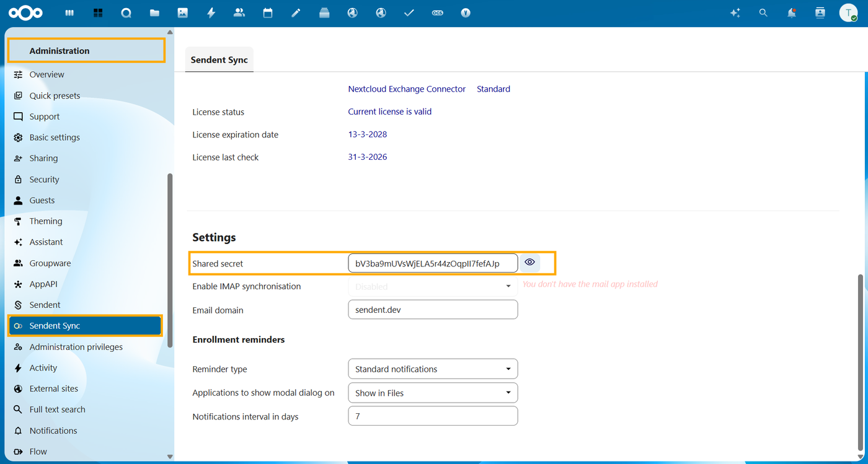
Task: Click the Notifications interval in days field
Action: 433,416
